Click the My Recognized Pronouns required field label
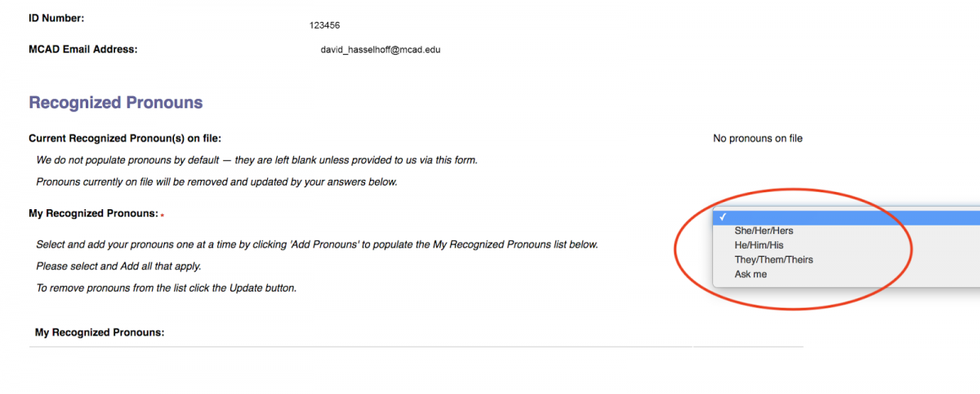 93,213
